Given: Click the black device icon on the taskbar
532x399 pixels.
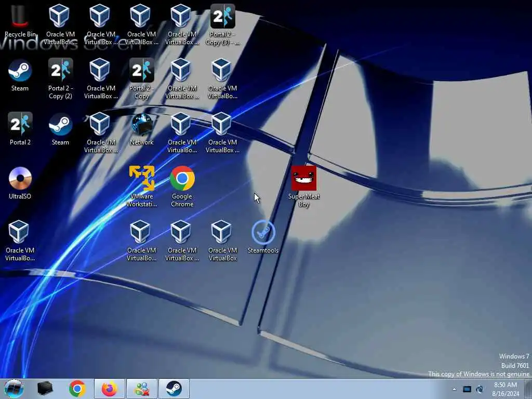Looking at the screenshot, I should 45,389.
